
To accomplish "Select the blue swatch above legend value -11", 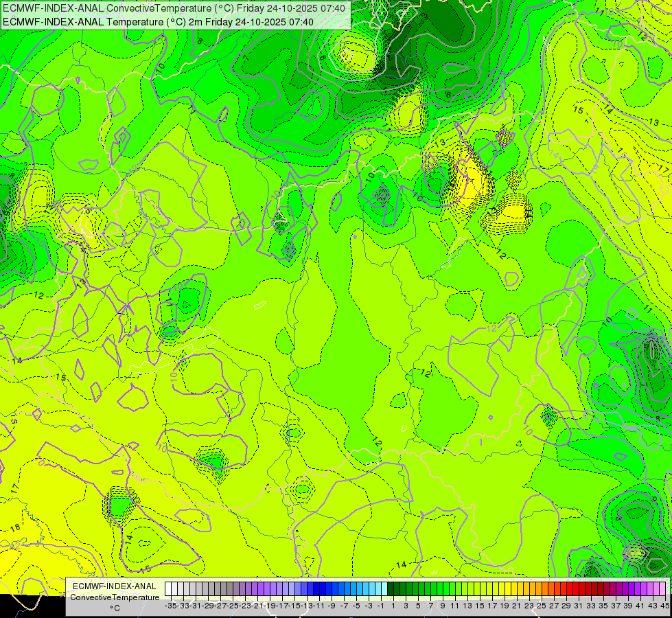I will 316,589.
